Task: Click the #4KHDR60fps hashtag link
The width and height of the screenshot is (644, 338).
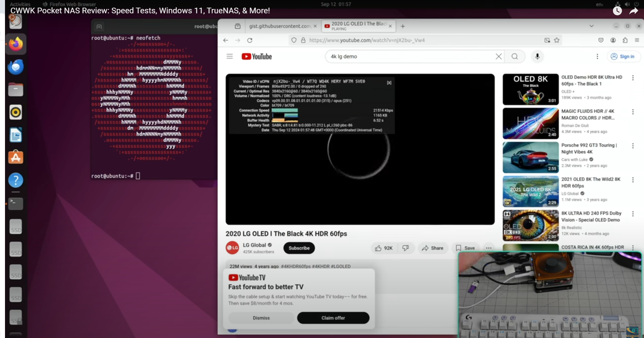Action: coord(296,266)
